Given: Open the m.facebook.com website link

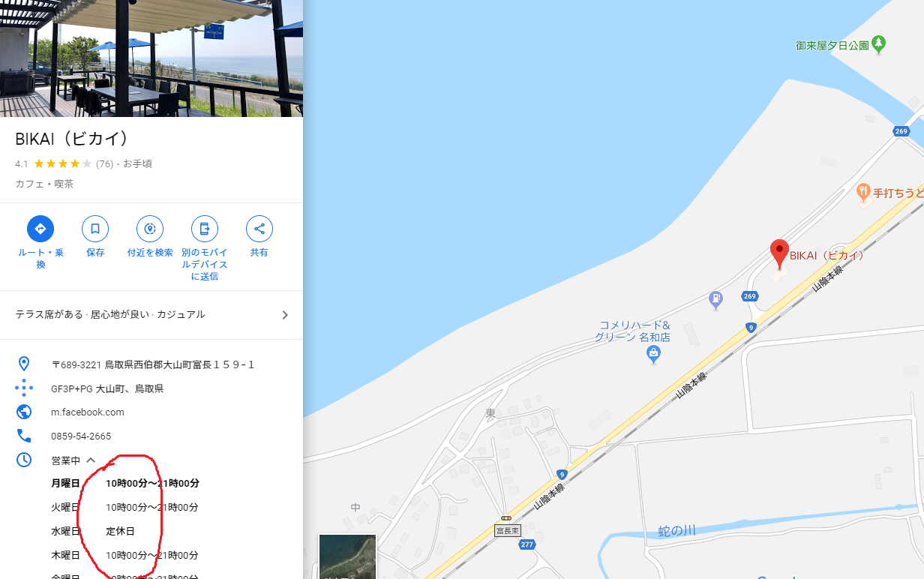Looking at the screenshot, I should pyautogui.click(x=88, y=412).
